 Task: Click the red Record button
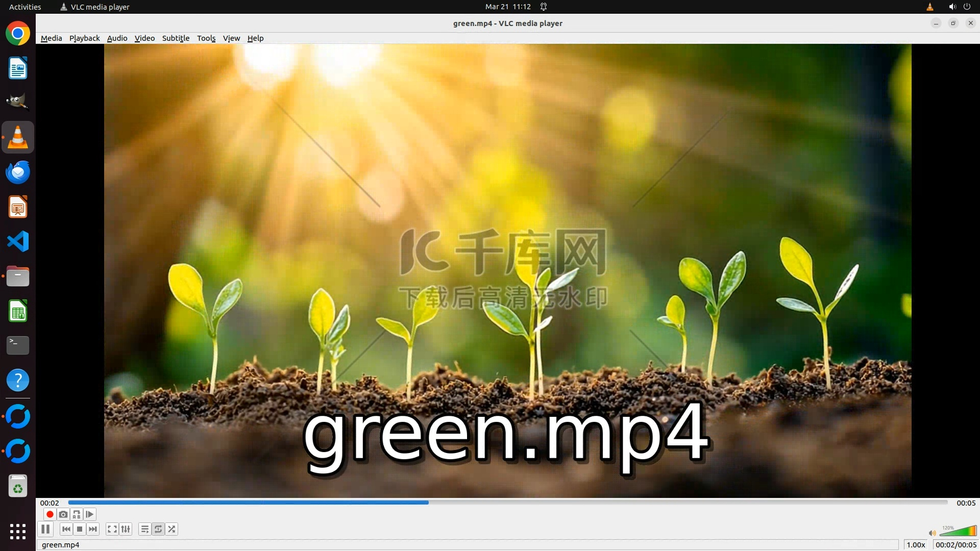click(50, 514)
